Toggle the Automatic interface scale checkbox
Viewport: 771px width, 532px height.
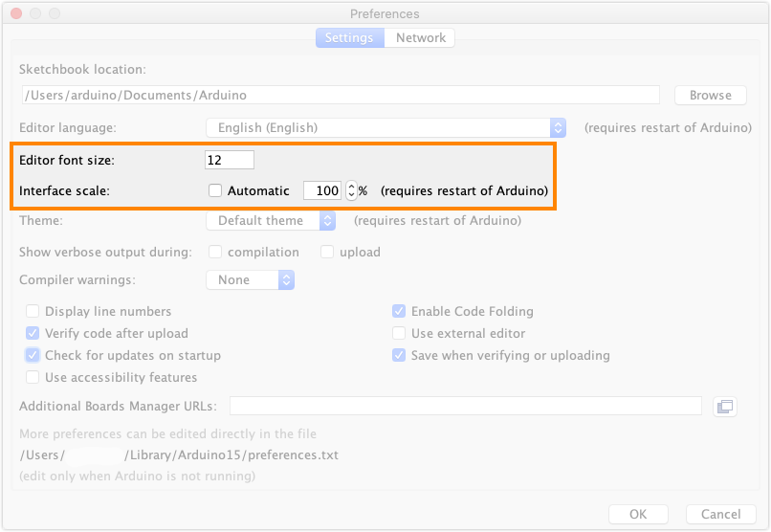point(215,190)
